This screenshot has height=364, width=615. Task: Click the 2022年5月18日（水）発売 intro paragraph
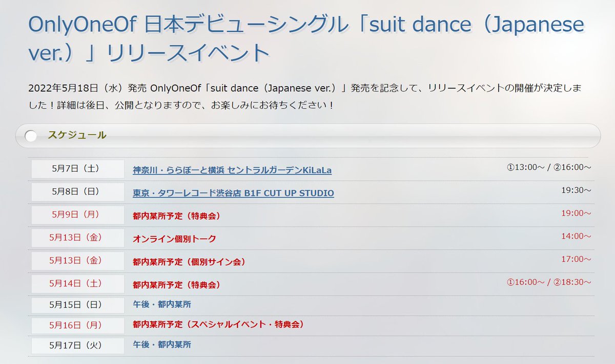click(x=305, y=97)
